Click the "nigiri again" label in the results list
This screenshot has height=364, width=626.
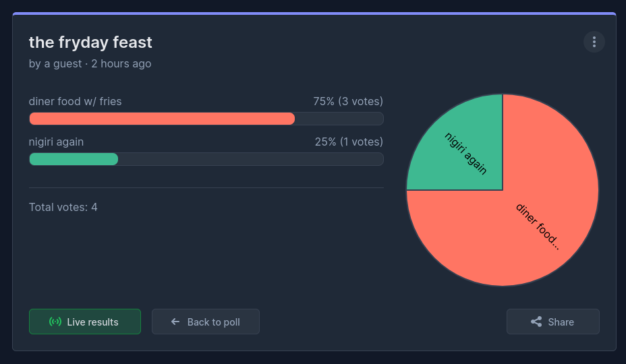pos(57,142)
